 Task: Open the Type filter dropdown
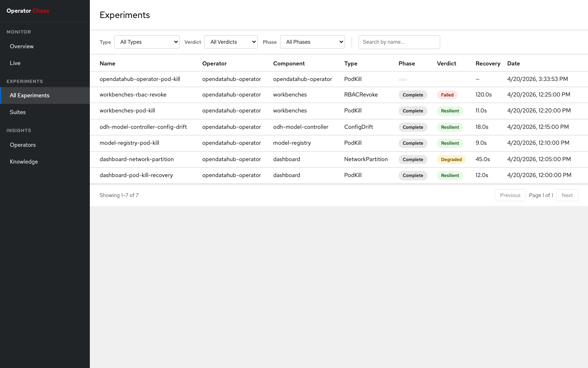(147, 42)
